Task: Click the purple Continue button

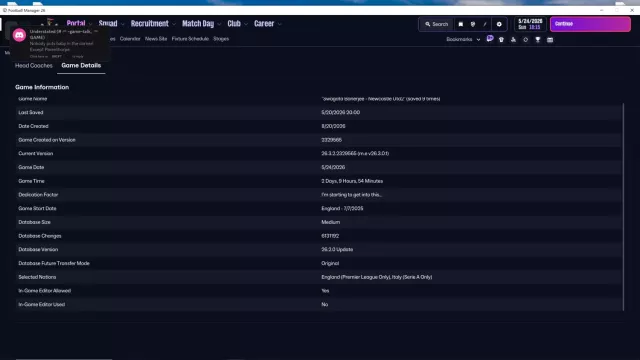Action: click(x=590, y=24)
